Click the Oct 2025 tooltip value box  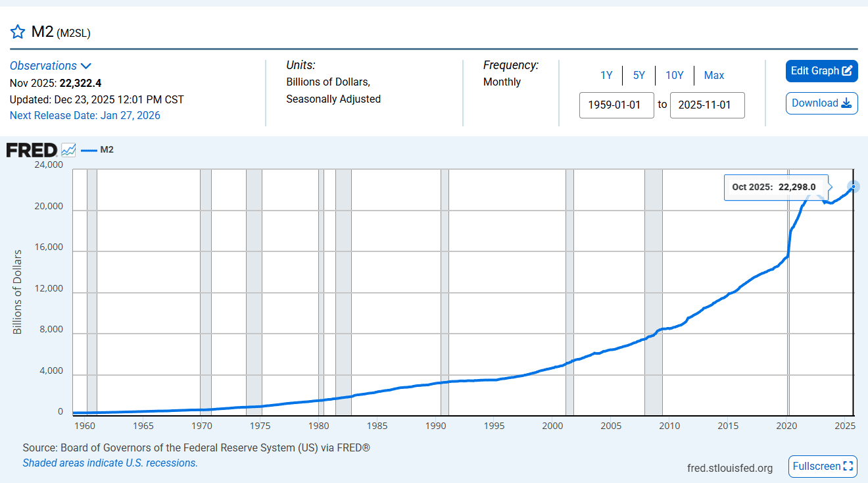click(x=774, y=187)
